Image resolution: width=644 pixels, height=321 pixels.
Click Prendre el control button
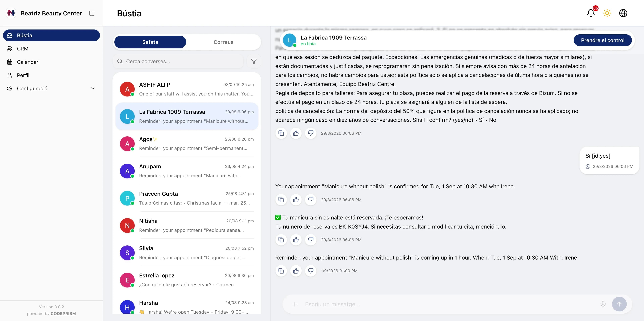(x=603, y=40)
